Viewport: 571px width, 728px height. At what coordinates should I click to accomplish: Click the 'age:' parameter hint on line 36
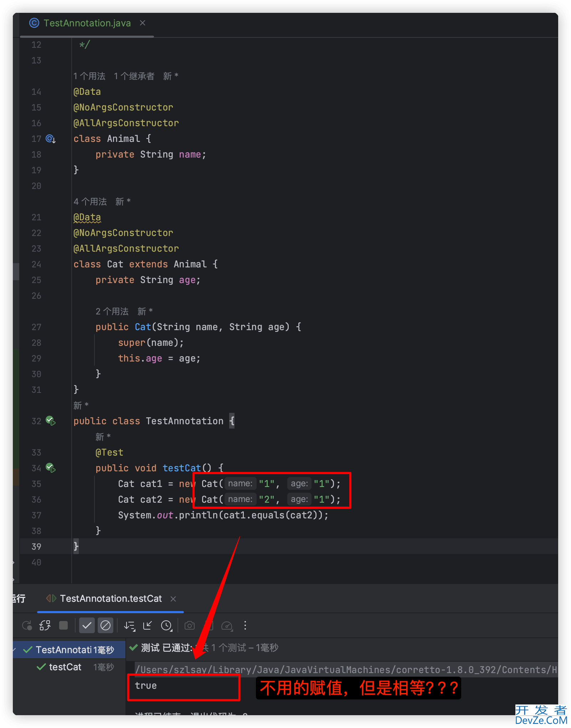299,499
